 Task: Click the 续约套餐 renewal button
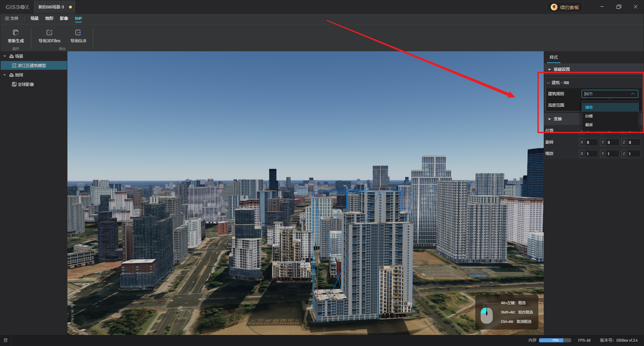(565, 7)
